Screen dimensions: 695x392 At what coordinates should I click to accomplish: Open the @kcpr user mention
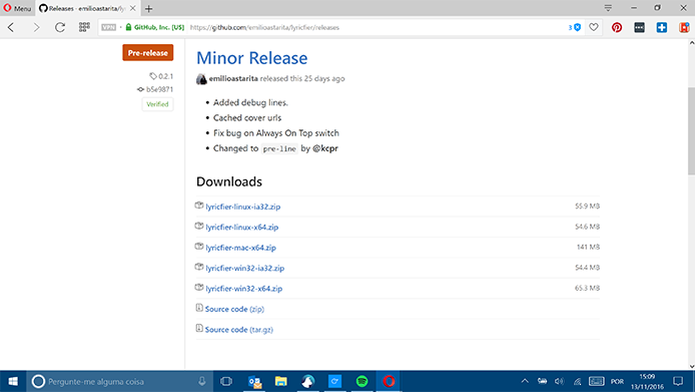coord(325,148)
